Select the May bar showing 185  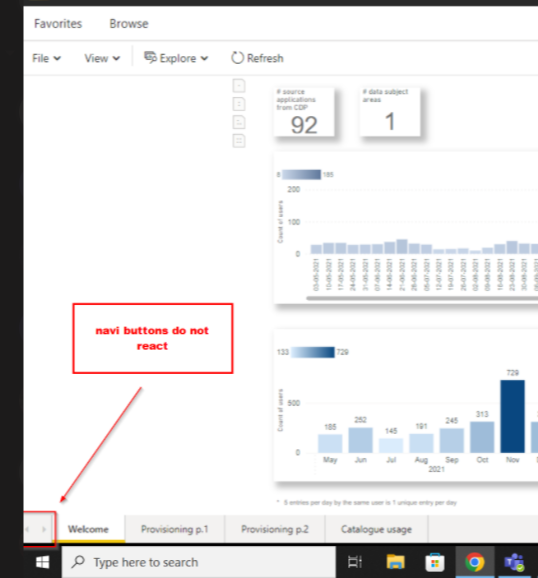(x=330, y=443)
